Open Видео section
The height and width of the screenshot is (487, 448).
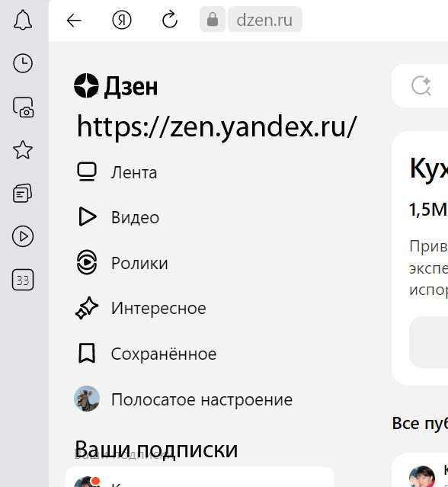click(x=118, y=217)
